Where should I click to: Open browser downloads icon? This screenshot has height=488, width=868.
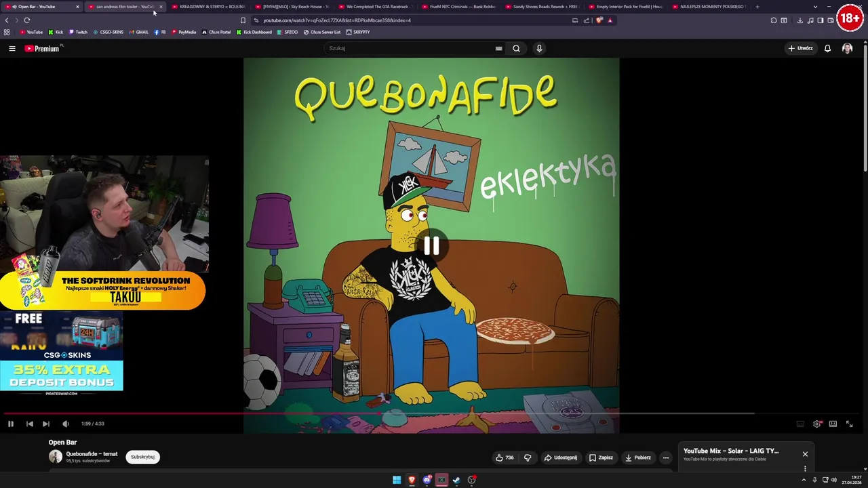pyautogui.click(x=800, y=20)
